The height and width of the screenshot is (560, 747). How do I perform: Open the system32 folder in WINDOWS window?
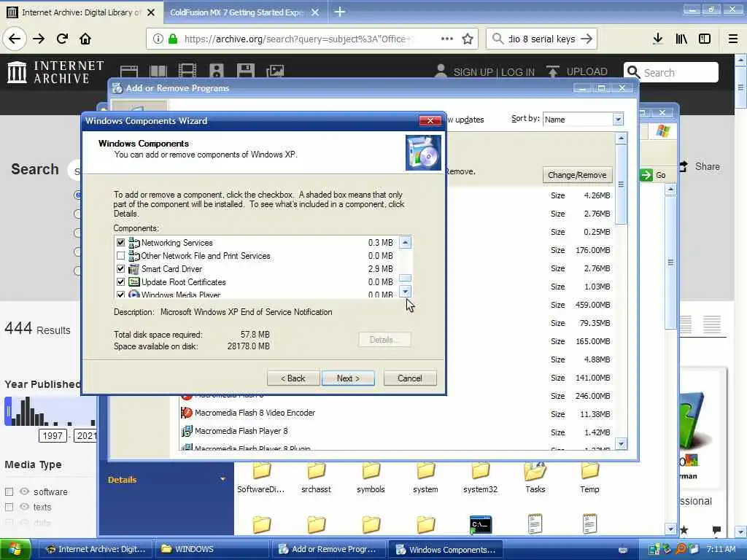[480, 478]
